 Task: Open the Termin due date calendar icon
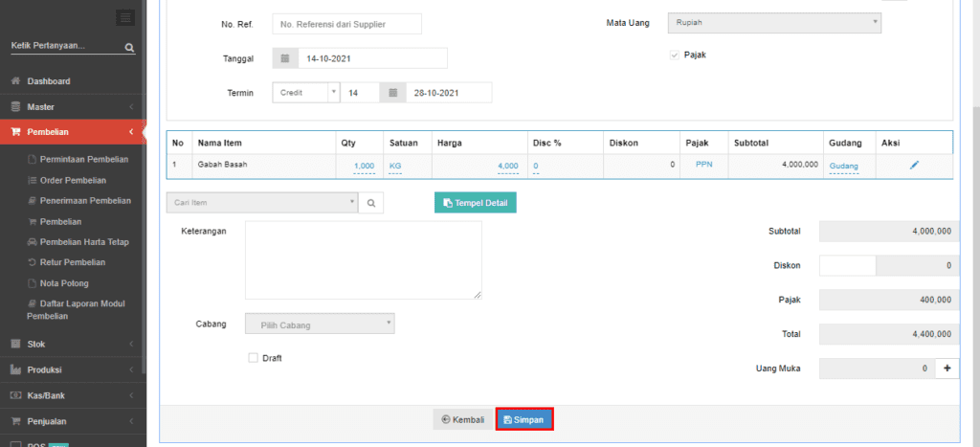click(393, 93)
